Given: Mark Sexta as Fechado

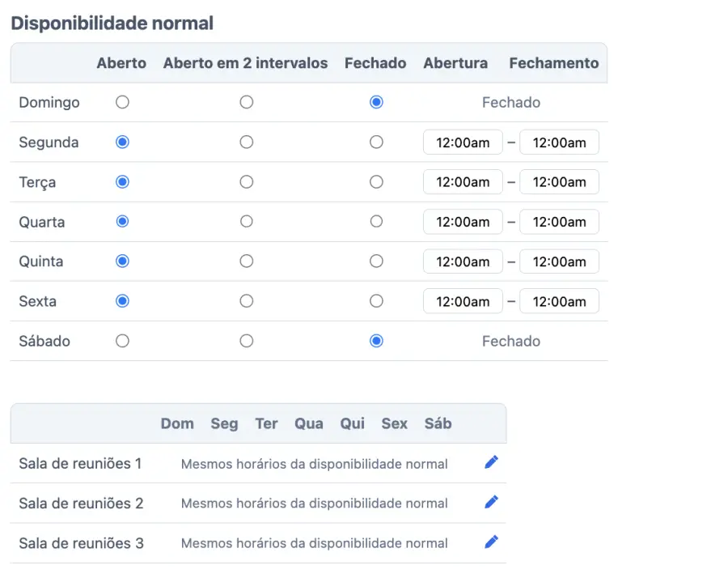Looking at the screenshot, I should (x=376, y=300).
